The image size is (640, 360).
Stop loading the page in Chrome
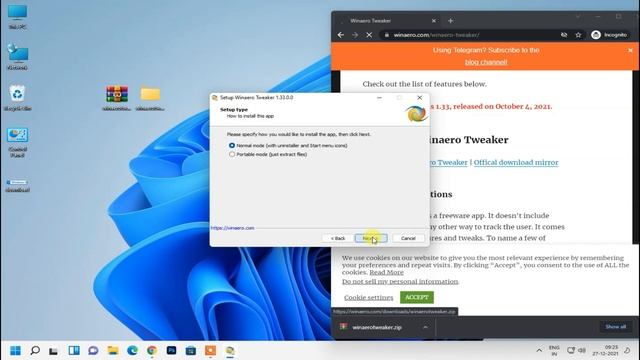tap(369, 35)
